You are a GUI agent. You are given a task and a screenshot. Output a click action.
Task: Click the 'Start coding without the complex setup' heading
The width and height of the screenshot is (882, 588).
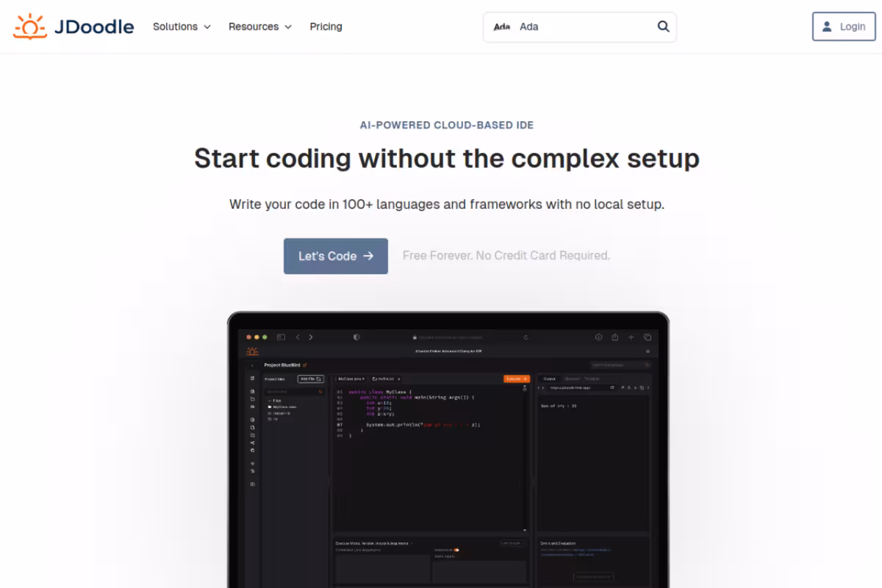(x=447, y=158)
